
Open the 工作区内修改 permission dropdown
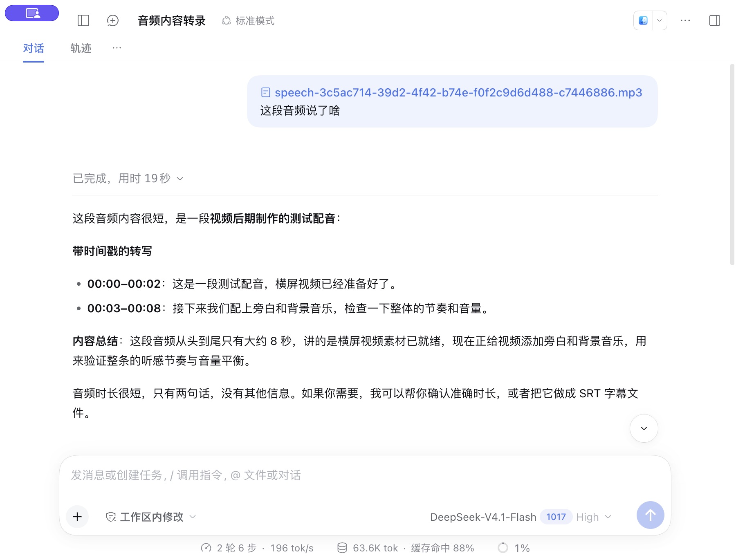(151, 517)
